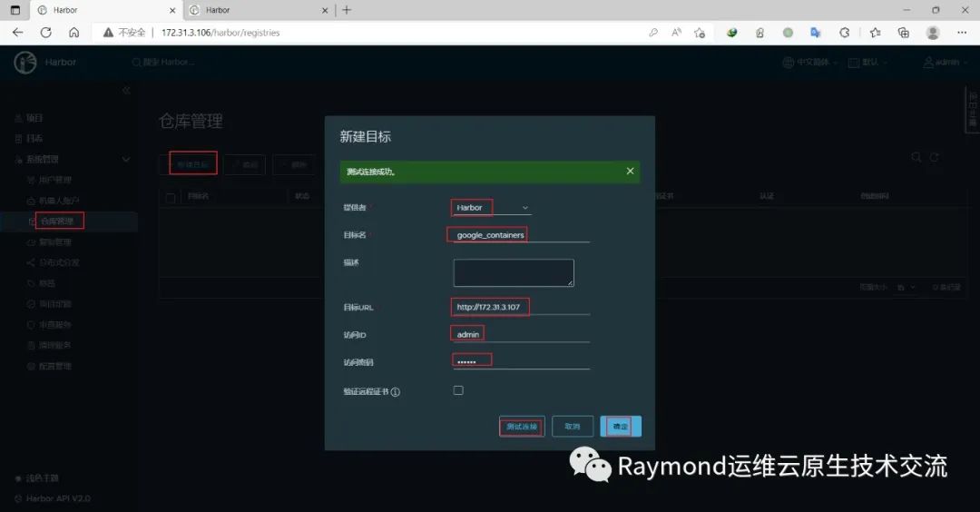Open the tab actions menu icon
Screen dimensions: 980x512
point(15,10)
